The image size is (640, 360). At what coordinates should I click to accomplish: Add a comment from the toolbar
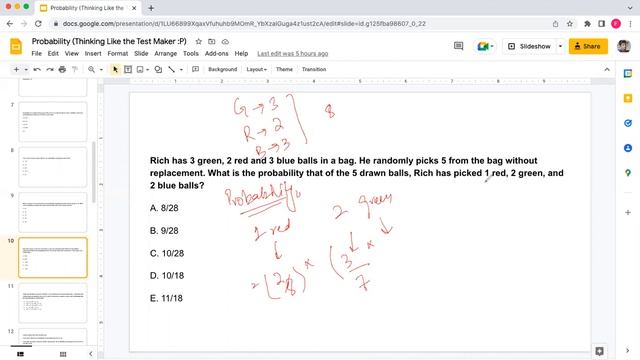tap(196, 69)
